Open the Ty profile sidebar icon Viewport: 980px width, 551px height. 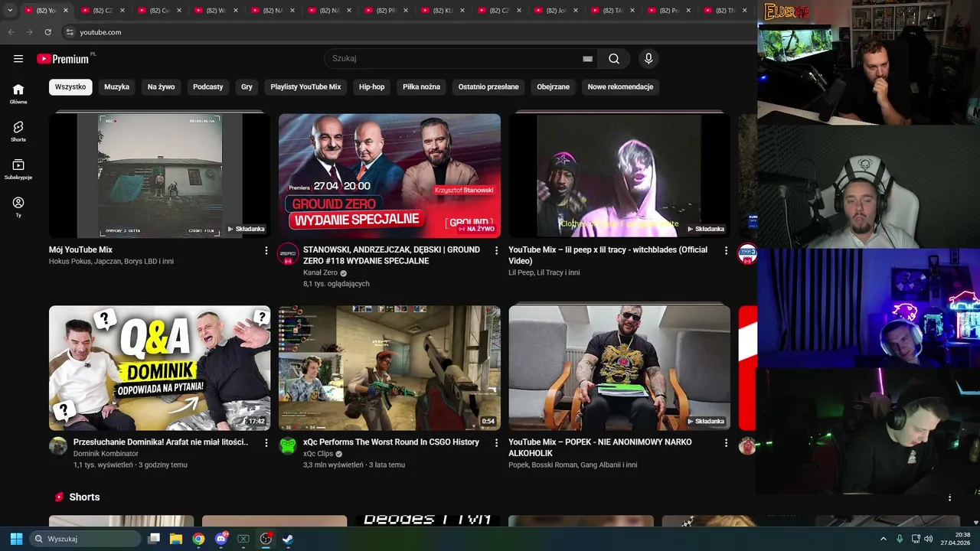tap(18, 207)
